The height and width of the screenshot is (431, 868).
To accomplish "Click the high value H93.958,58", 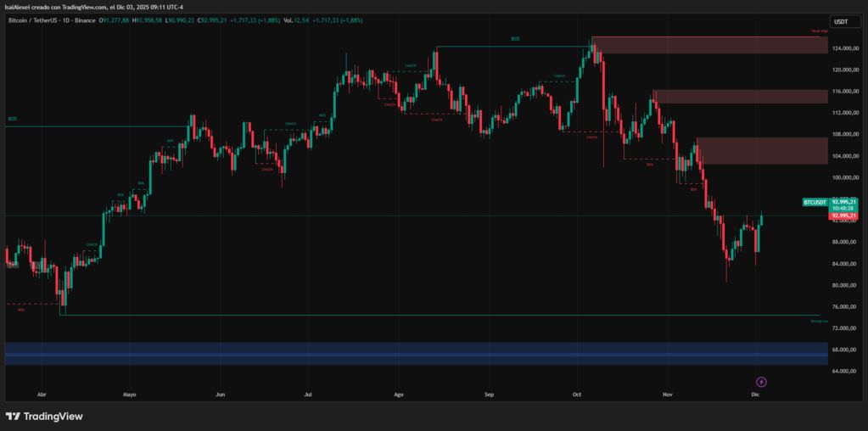I will [146, 20].
